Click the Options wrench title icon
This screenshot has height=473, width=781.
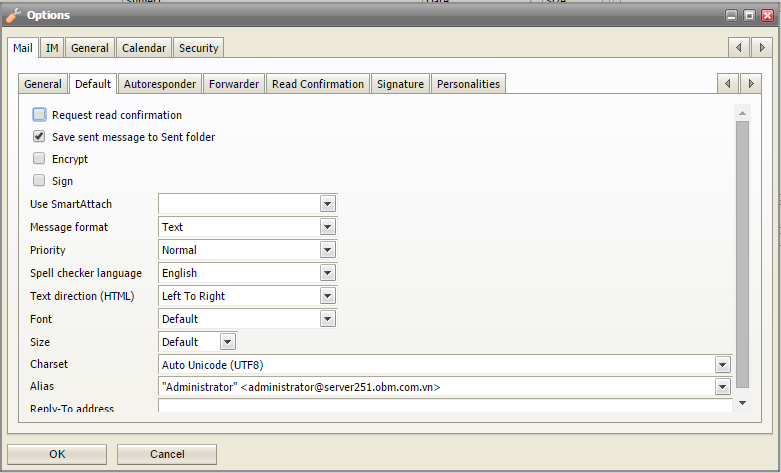coord(13,15)
